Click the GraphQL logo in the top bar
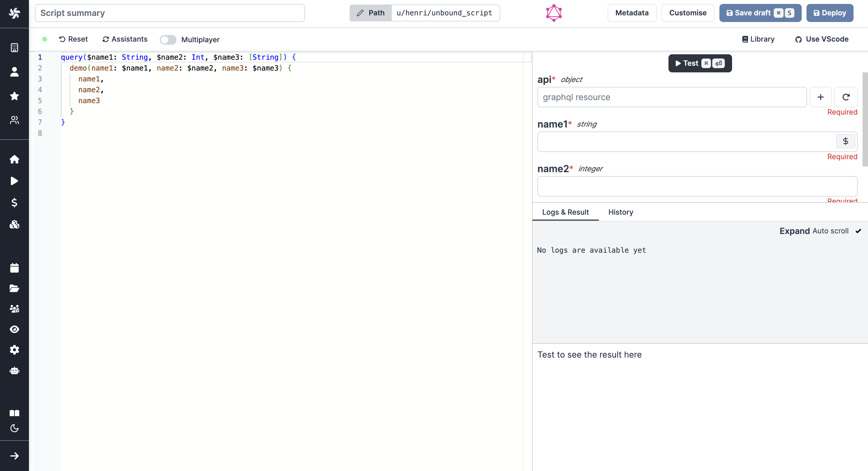 click(554, 13)
